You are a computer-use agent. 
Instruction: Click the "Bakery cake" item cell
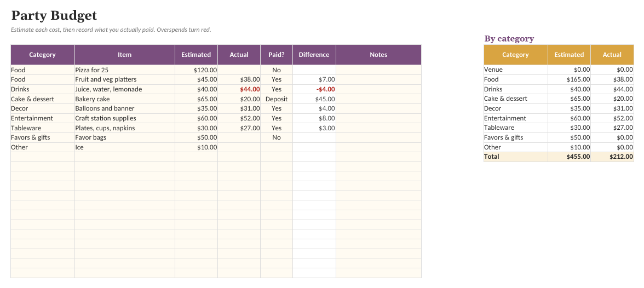tap(124, 99)
